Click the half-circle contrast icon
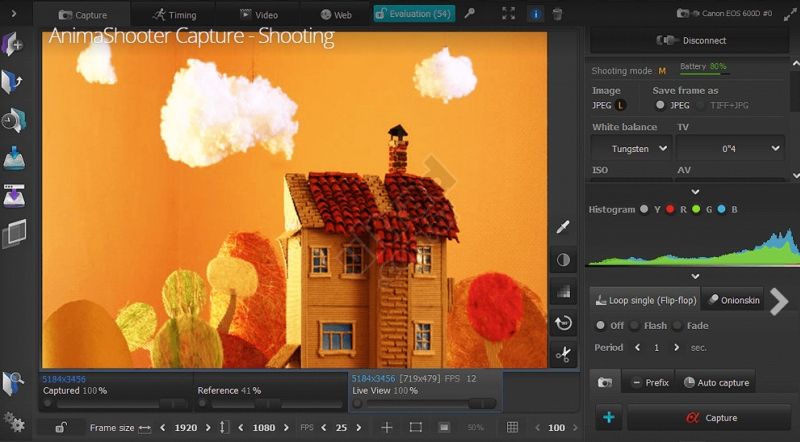The width and height of the screenshot is (800, 442). (563, 260)
